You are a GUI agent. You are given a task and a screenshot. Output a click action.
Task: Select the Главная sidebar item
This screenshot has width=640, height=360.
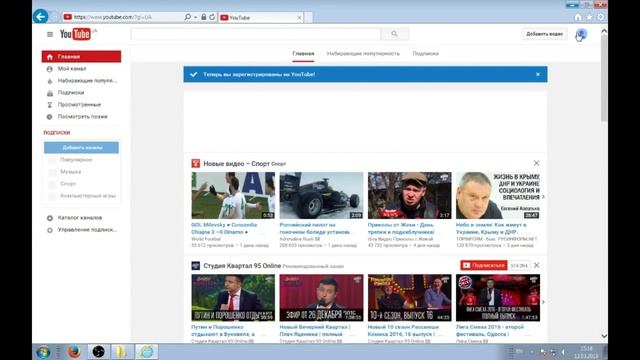pos(81,57)
